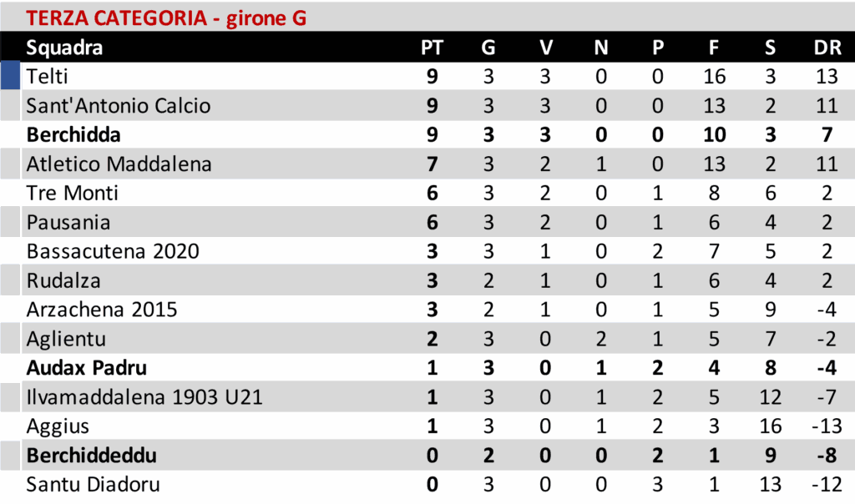855x504 pixels.
Task: Click the blue marker beside Telti
Action: [x=9, y=76]
